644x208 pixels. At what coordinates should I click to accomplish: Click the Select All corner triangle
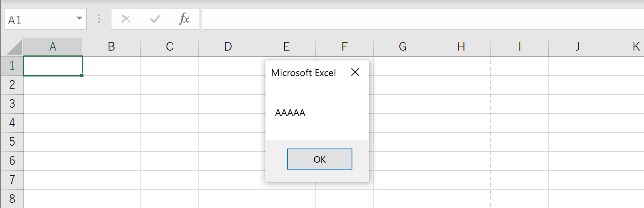point(15,47)
